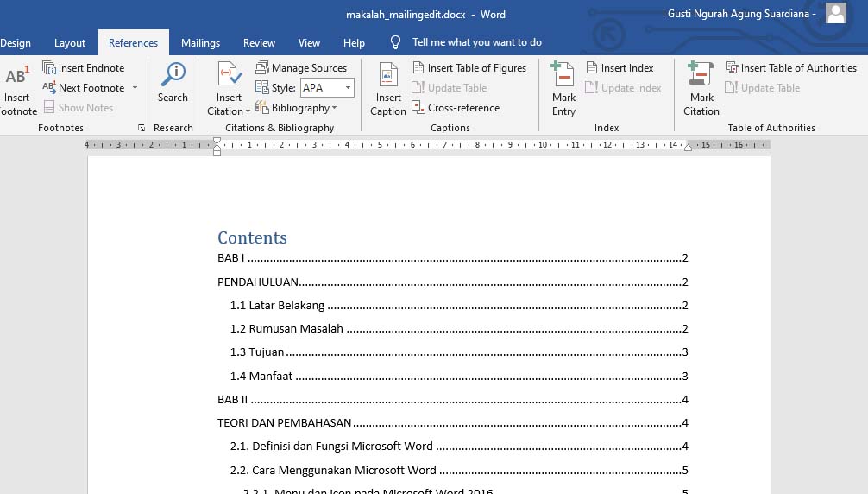Click the 1.2 Rumusan Masalah entry

[x=459, y=329]
